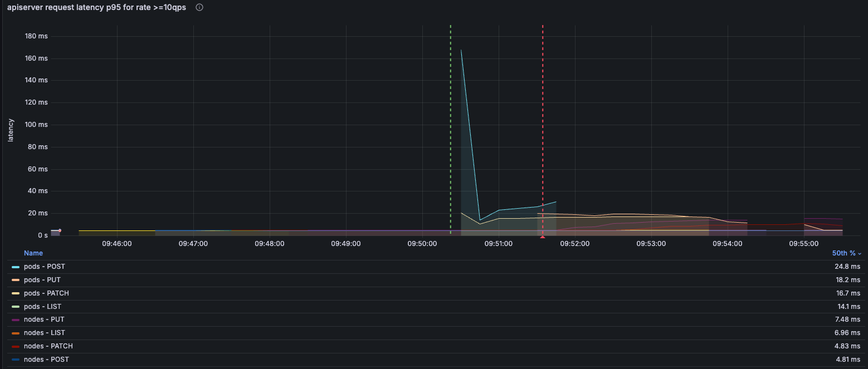Open color picker for pods - PATCH swatch

(16, 293)
